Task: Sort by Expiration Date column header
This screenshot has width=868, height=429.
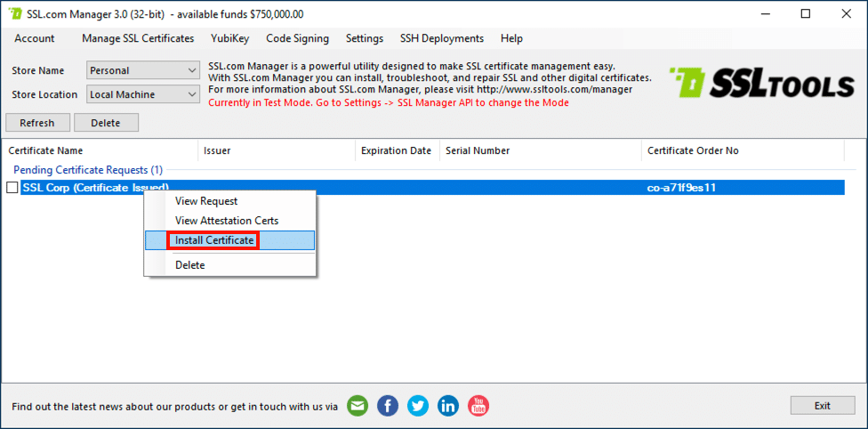Action: pyautogui.click(x=396, y=150)
